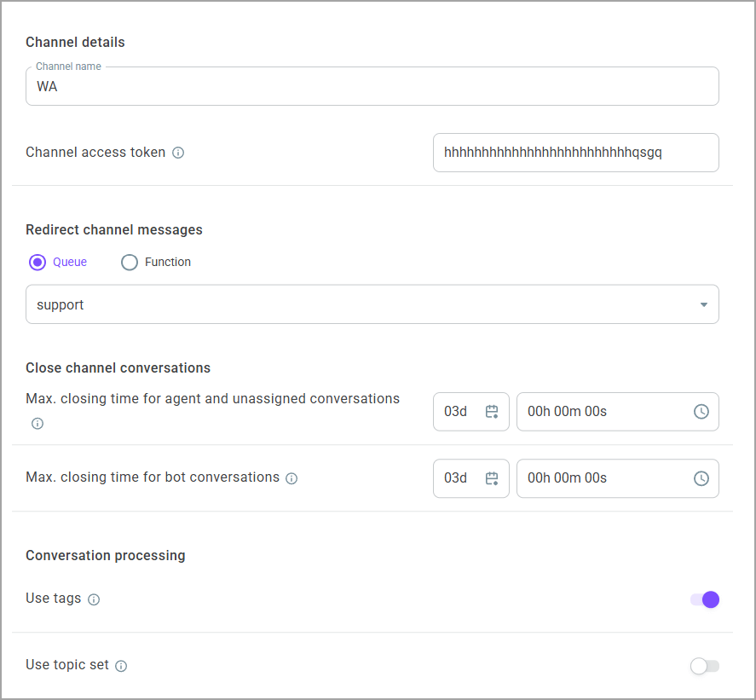Viewport: 756px width, 700px height.
Task: Select the Function radio button
Action: [x=130, y=262]
